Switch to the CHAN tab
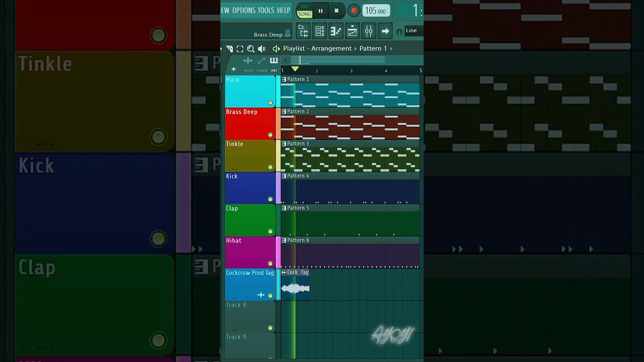The height and width of the screenshot is (362, 644). [262, 64]
